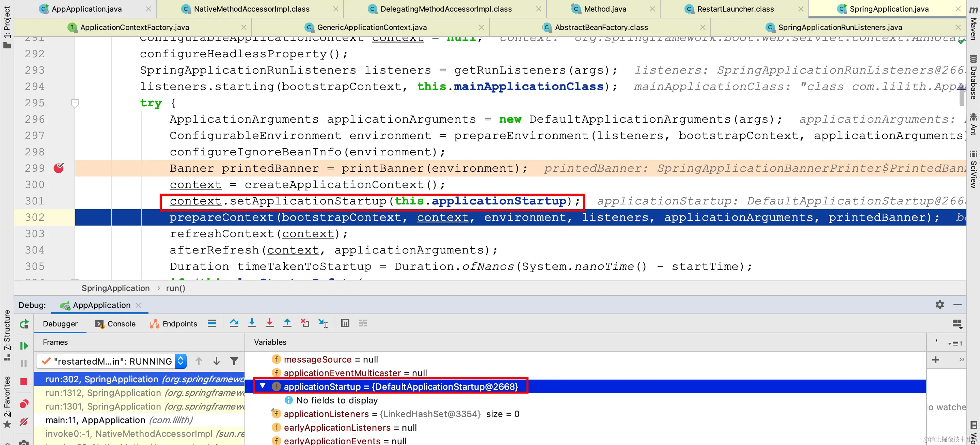Click the Rerun AppApplication icon

click(24, 324)
